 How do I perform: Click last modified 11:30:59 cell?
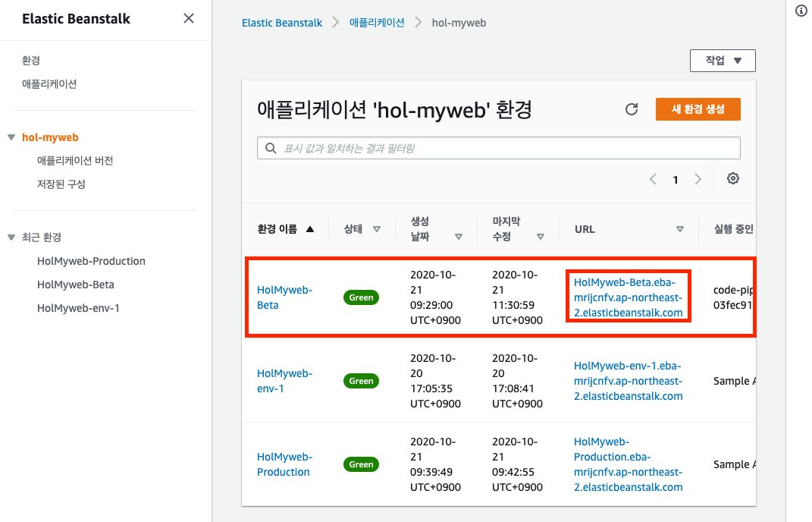tap(517, 297)
